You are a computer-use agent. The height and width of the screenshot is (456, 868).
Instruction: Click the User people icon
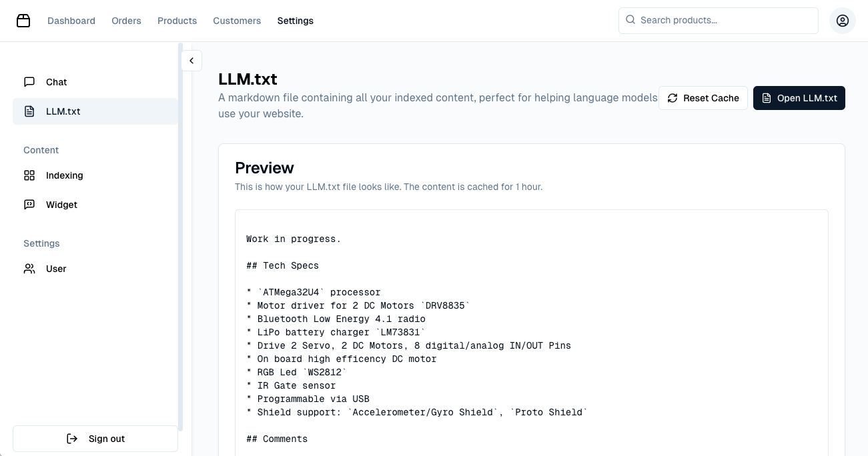[29, 269]
